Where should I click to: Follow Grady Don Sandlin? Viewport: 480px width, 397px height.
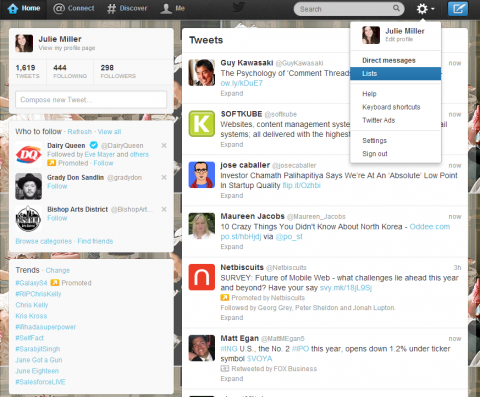[x=57, y=186]
